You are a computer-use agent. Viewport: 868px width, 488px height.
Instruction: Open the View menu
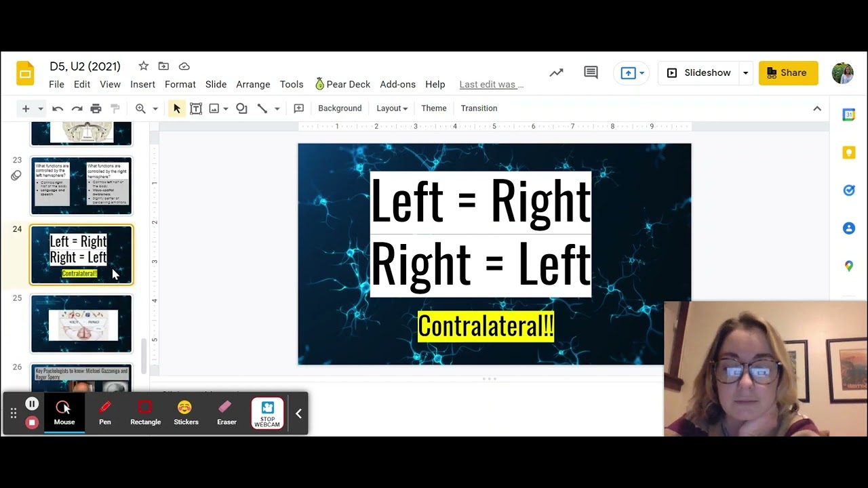pyautogui.click(x=110, y=84)
